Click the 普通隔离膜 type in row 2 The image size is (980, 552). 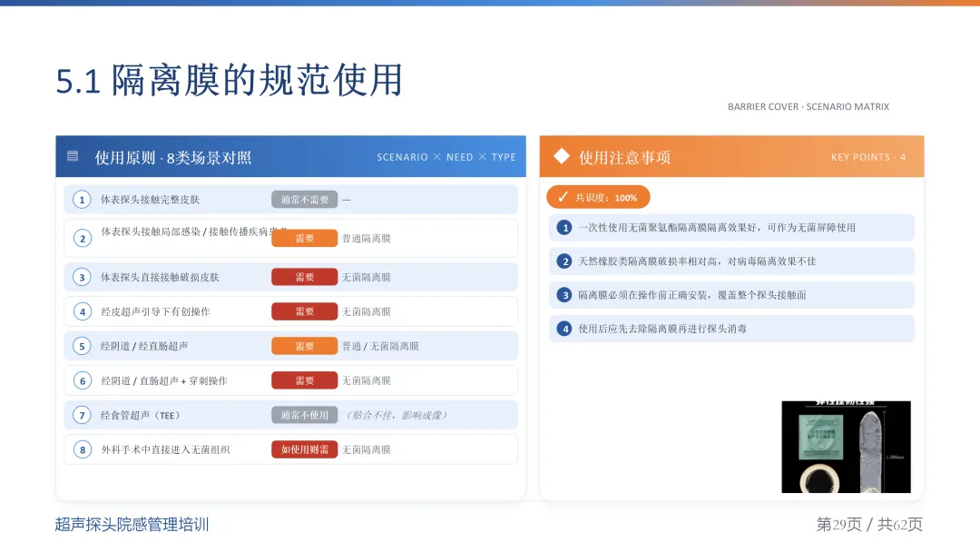[x=367, y=238]
